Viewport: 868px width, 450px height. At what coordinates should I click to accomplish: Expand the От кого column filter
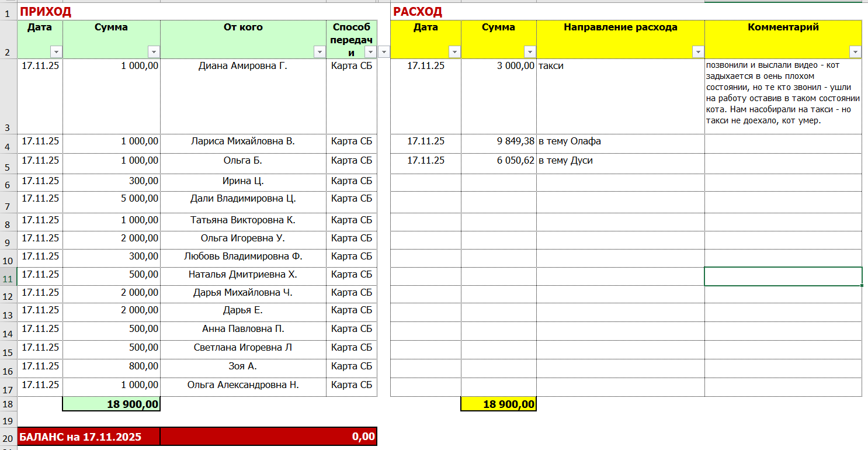pos(320,51)
